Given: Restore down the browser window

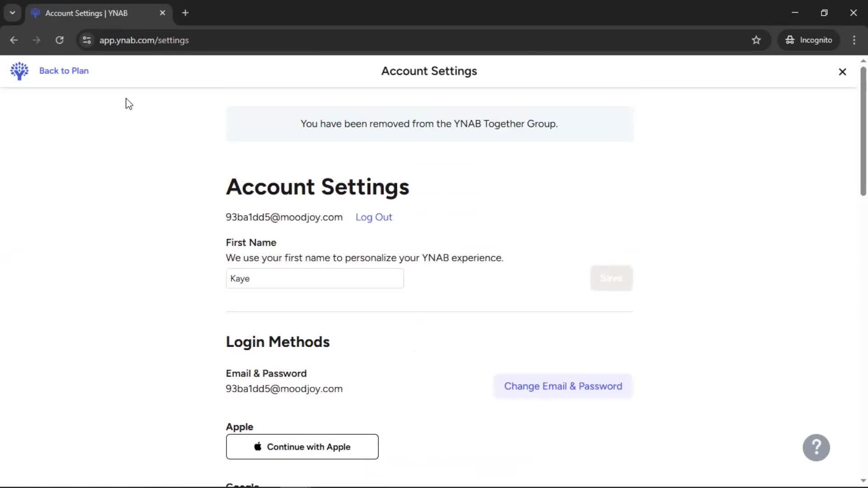Looking at the screenshot, I should coord(824,13).
